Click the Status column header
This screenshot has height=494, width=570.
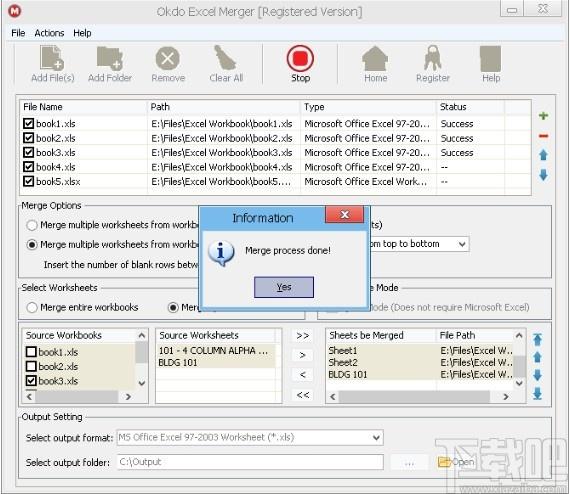(470, 107)
